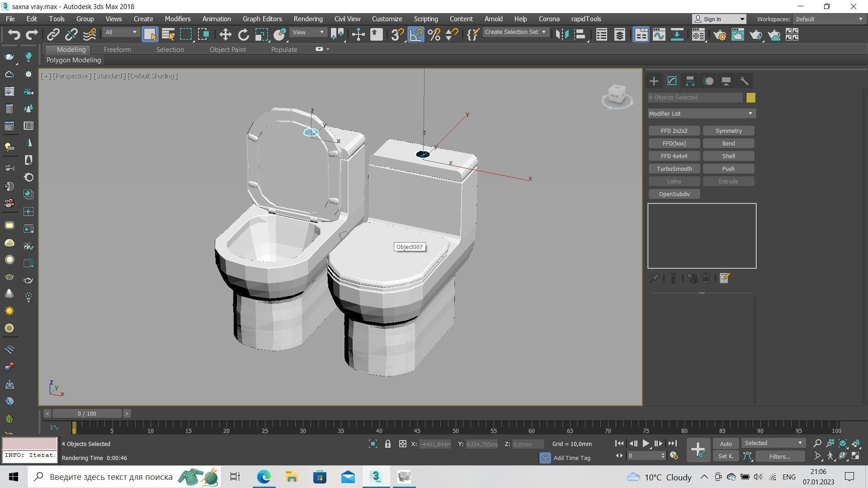Switch to the Utilities command panel
The height and width of the screenshot is (488, 868).
pyautogui.click(x=744, y=81)
